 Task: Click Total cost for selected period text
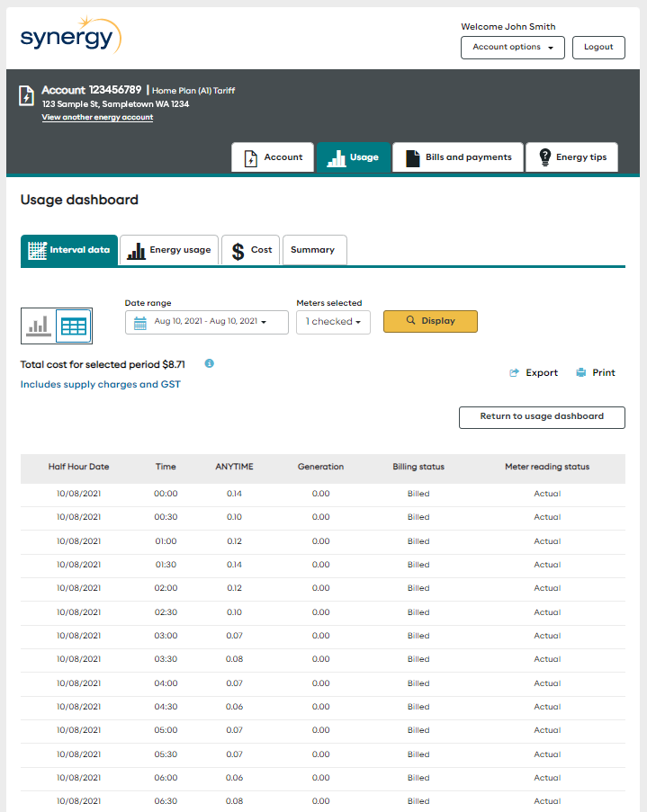pos(103,364)
